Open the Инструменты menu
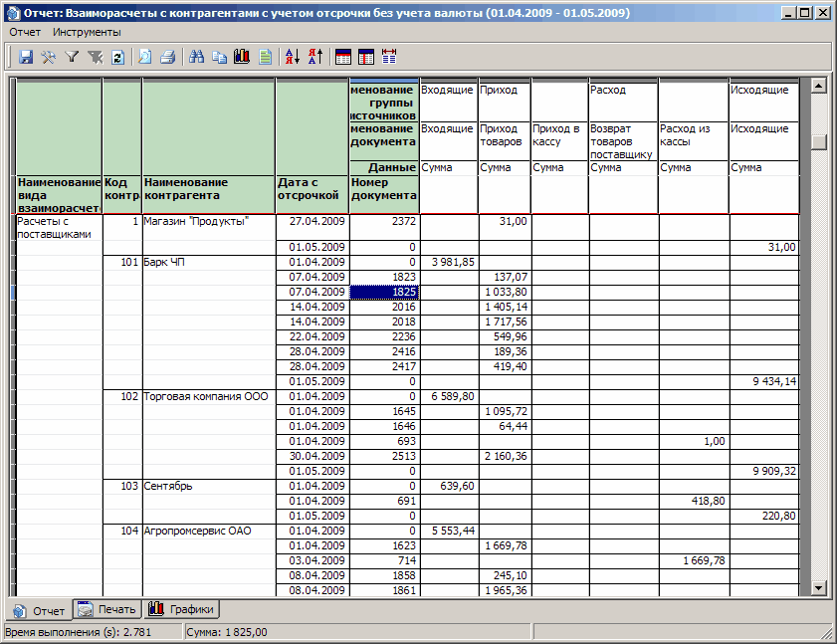Image resolution: width=837 pixels, height=644 pixels. tap(87, 32)
